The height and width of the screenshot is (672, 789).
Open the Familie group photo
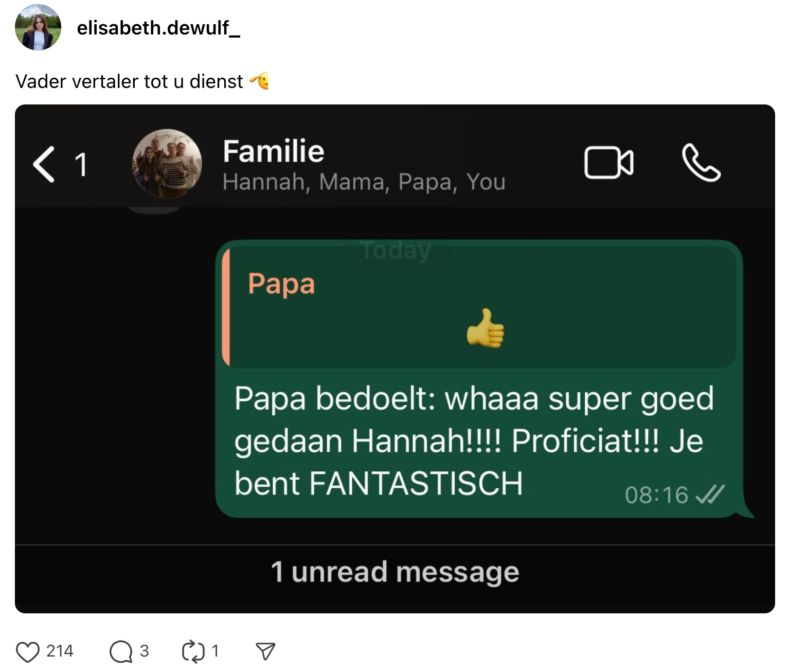pos(167,164)
